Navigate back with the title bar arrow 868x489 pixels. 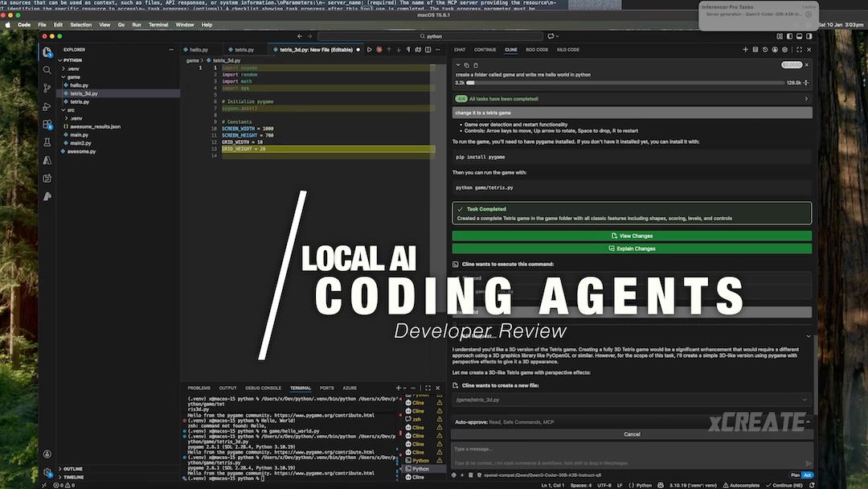click(x=300, y=36)
